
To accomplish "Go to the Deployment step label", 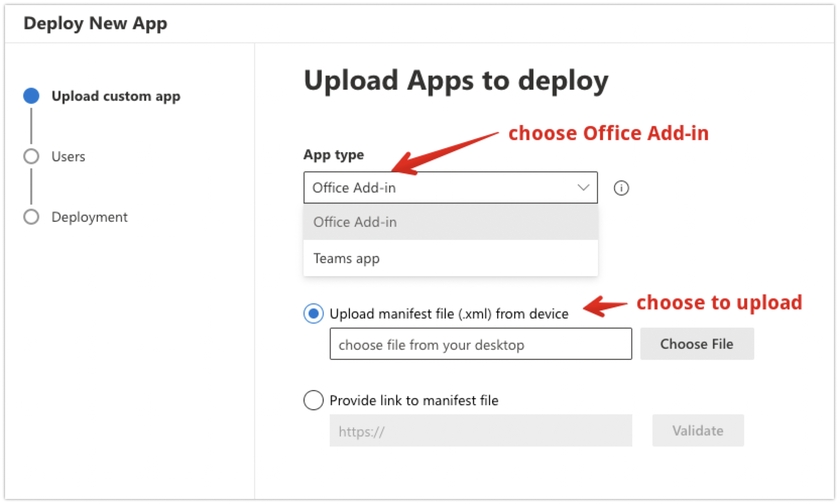I will (x=89, y=217).
